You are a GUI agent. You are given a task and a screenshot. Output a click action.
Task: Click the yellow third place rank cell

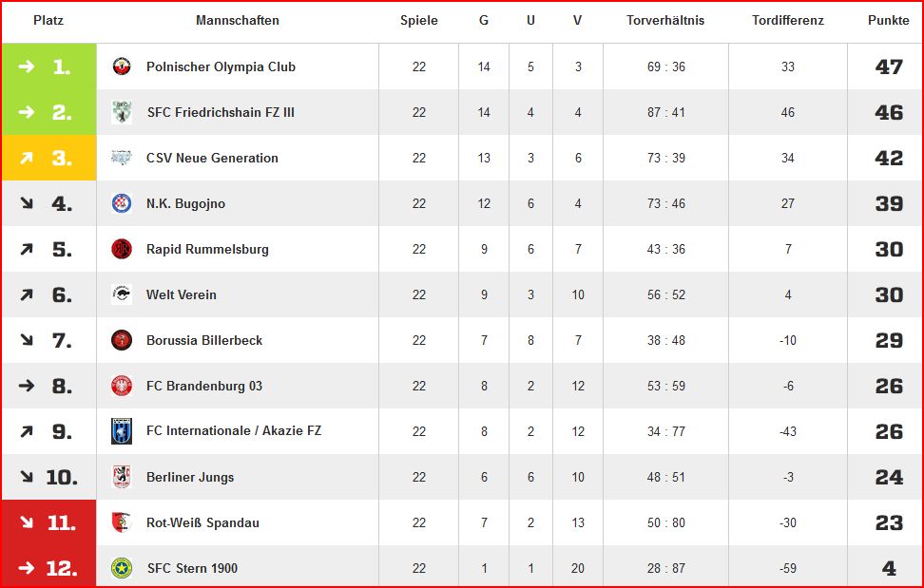click(x=48, y=158)
